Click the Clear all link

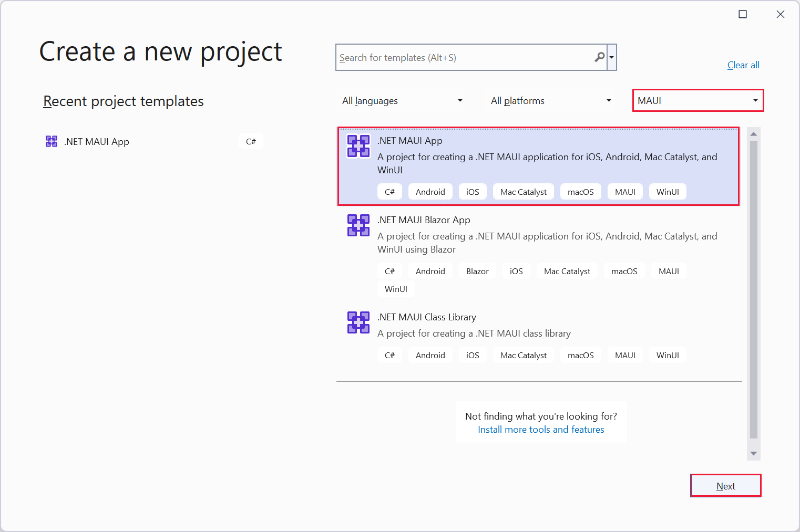click(743, 65)
